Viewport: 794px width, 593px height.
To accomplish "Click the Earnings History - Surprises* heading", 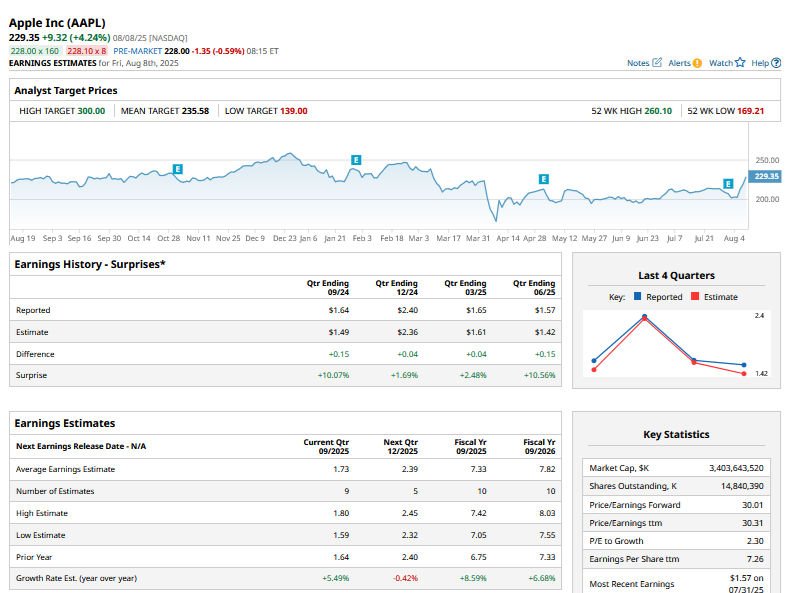I will pos(90,264).
